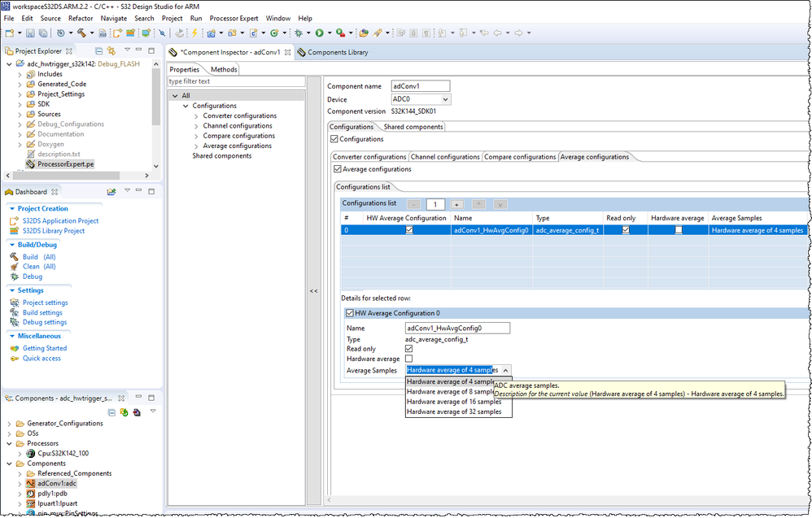Click the lpuart1:lpuart component icon
The height and width of the screenshot is (518, 812).
click(31, 503)
